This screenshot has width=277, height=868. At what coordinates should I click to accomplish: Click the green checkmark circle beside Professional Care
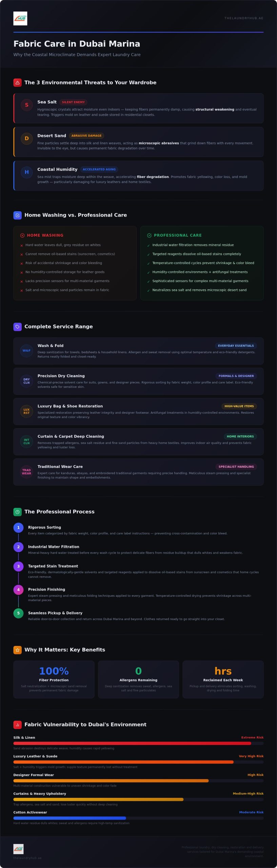click(149, 236)
